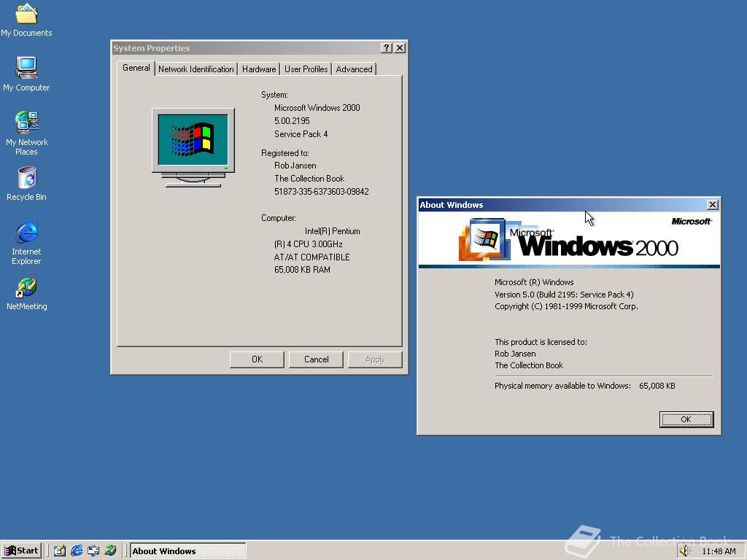Viewport: 747px width, 560px height.
Task: Click 'AT/AT COMPATIBLE' text
Action: [312, 257]
